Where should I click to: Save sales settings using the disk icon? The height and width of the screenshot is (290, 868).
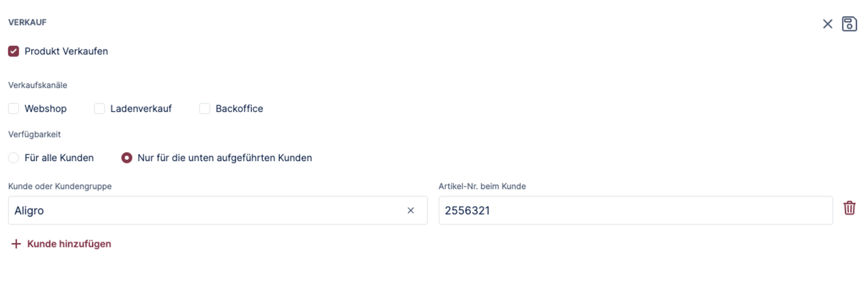click(x=849, y=24)
